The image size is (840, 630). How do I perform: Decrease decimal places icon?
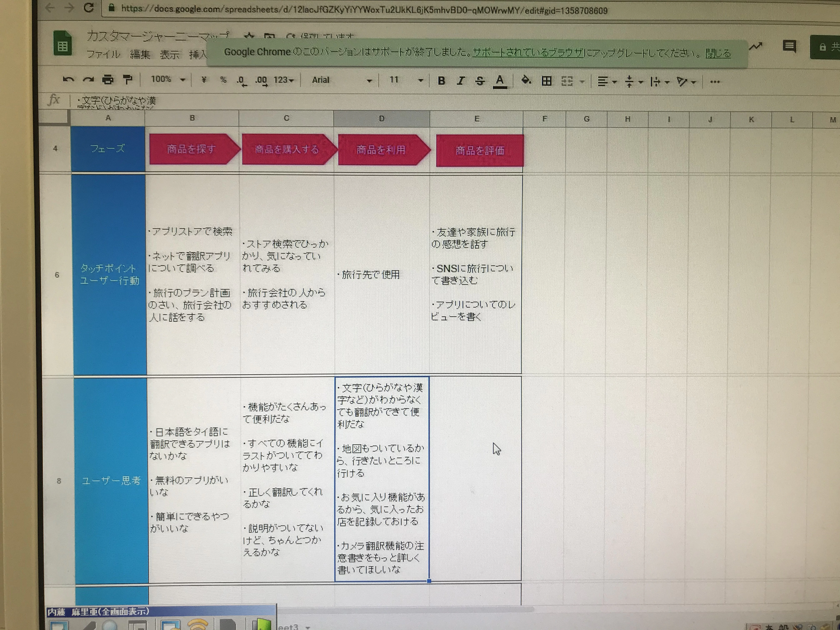click(x=241, y=80)
